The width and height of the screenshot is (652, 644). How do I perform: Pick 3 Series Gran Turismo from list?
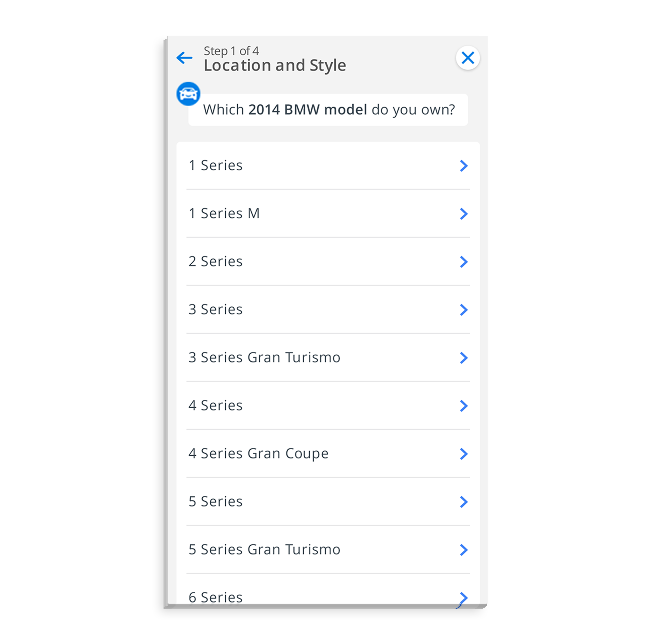click(328, 357)
